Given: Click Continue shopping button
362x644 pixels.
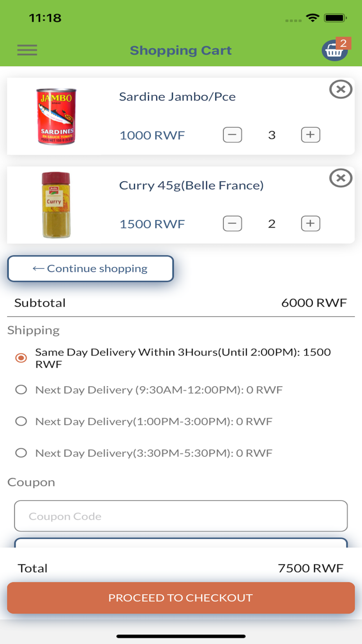Looking at the screenshot, I should click(x=90, y=269).
